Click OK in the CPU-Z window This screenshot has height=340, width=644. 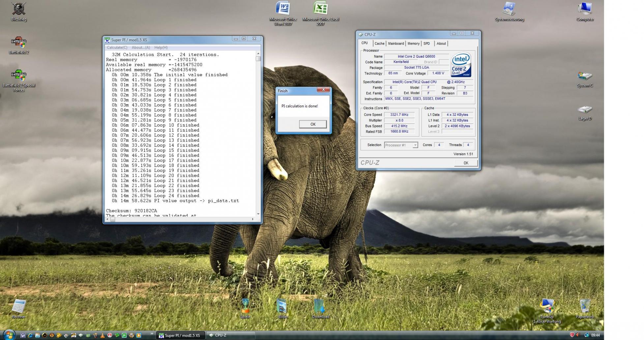(x=466, y=163)
